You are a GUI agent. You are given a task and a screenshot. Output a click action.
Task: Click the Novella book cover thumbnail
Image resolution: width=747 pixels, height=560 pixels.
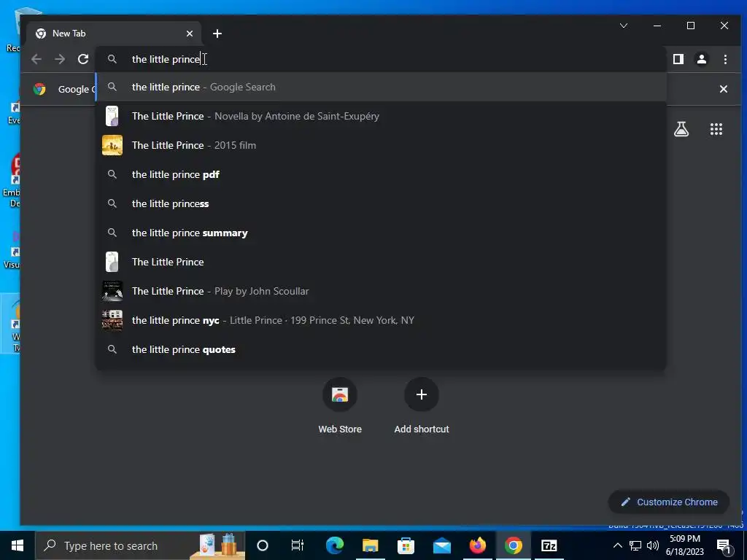[112, 116]
